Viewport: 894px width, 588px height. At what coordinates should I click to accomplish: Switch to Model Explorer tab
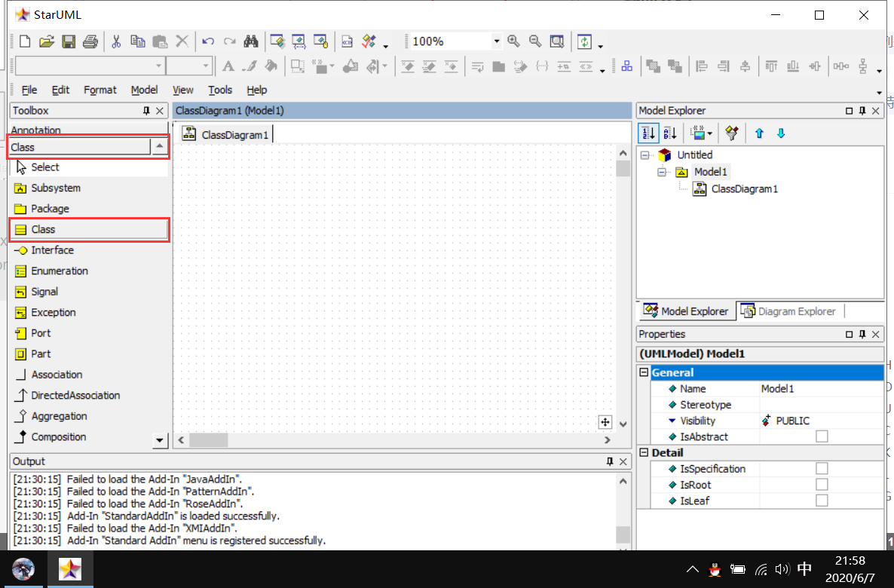(686, 311)
